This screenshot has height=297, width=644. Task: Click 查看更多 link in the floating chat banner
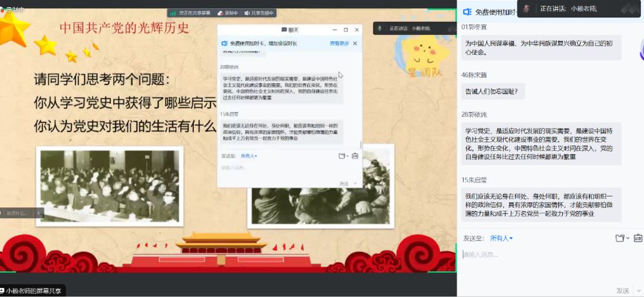(x=339, y=43)
